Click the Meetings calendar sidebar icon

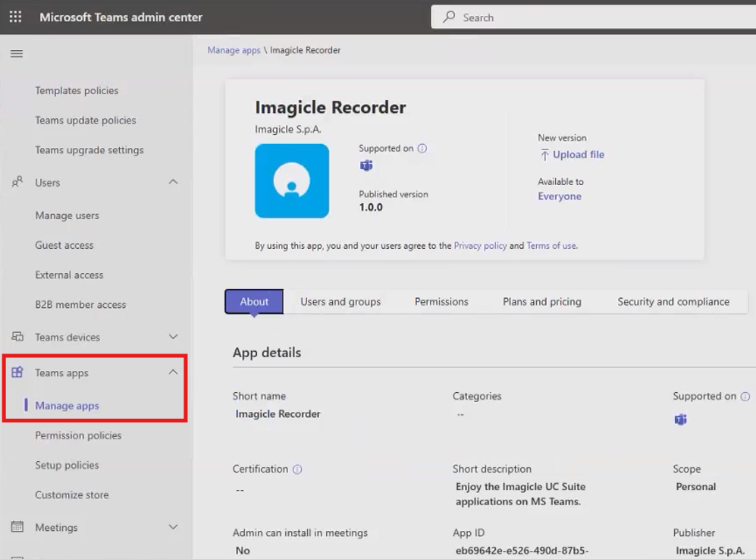click(17, 527)
